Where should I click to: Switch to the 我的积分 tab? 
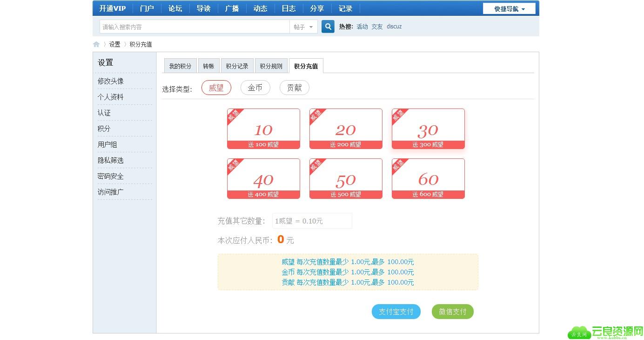pyautogui.click(x=180, y=66)
